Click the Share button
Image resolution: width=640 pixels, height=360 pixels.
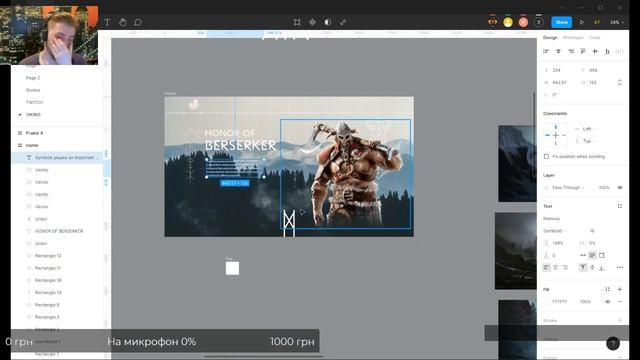[561, 22]
